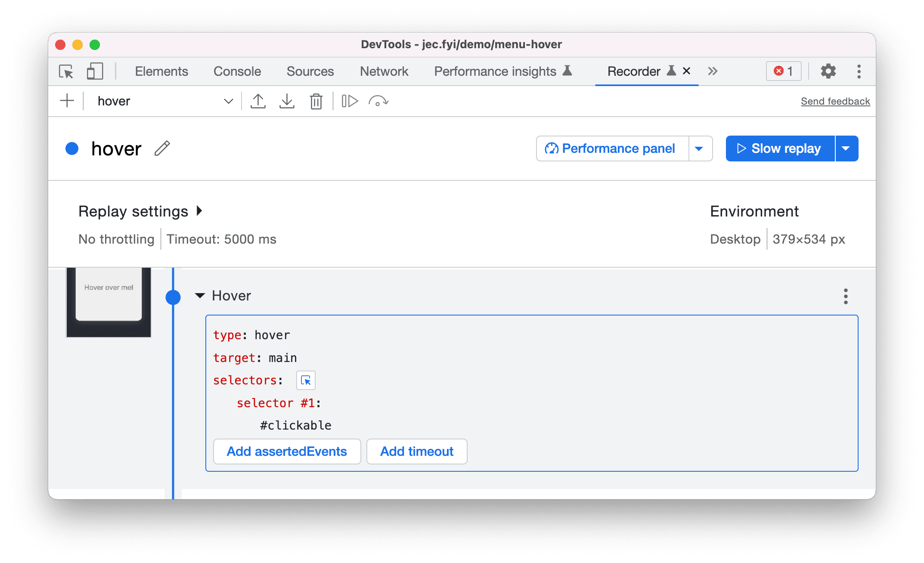924x563 pixels.
Task: Switch to the Elements tab
Action: click(x=160, y=71)
